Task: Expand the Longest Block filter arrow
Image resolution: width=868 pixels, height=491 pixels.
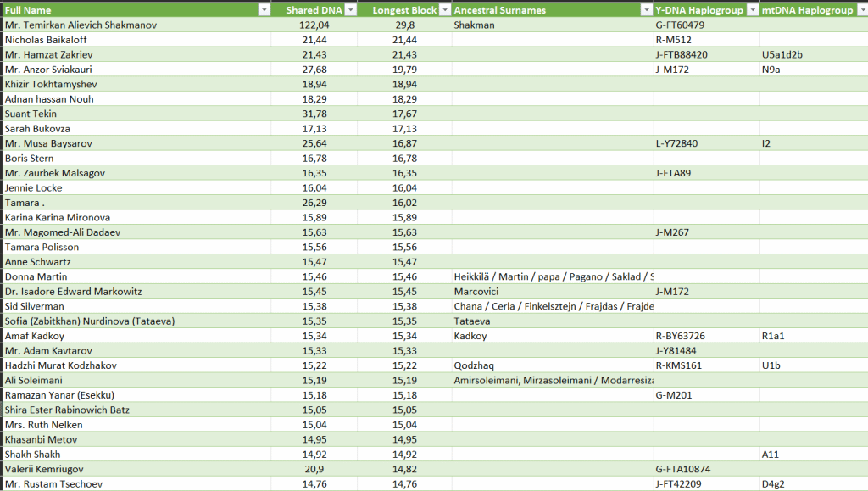Action: 443,10
